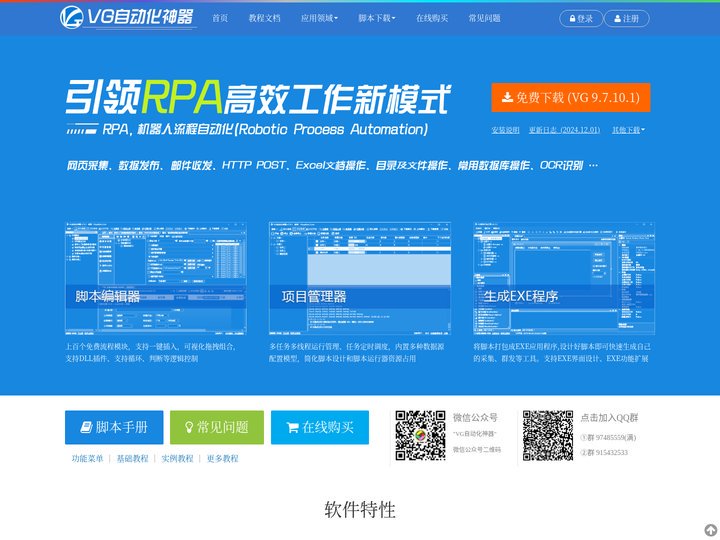720x540 pixels.
Task: Open the 脚本编辑器 screenshot thumbnail
Action: (x=156, y=279)
